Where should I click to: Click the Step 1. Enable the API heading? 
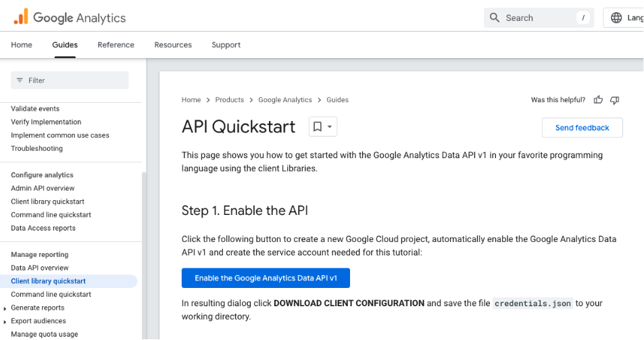coord(245,211)
